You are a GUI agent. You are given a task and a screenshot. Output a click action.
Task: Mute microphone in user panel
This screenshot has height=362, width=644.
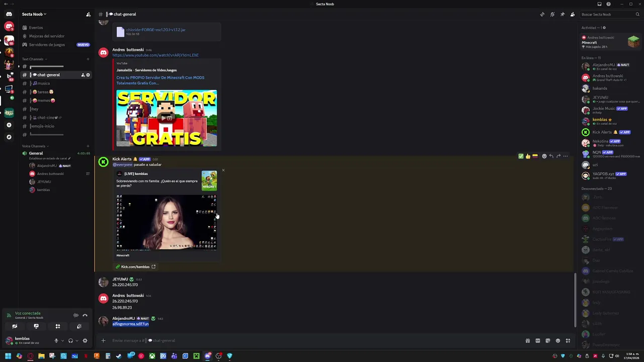point(56,340)
